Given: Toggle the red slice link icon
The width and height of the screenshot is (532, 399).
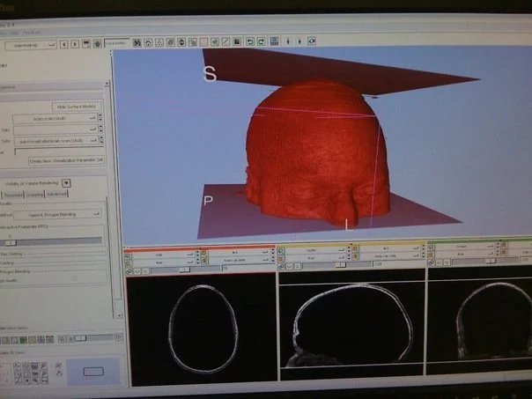Looking at the screenshot, I should point(129,271).
